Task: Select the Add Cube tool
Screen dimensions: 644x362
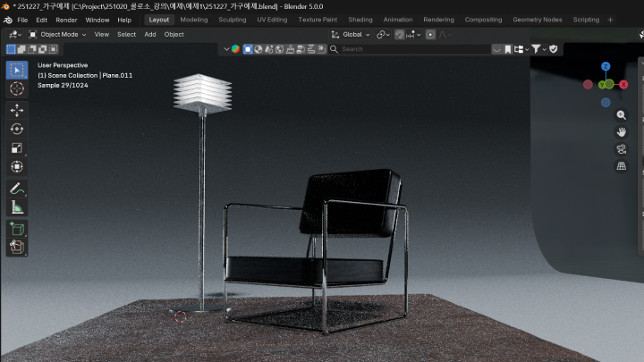Action: coord(17,230)
